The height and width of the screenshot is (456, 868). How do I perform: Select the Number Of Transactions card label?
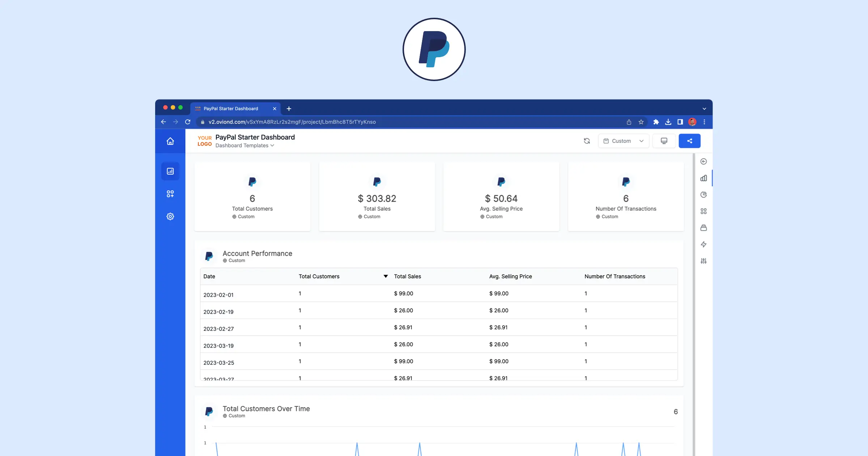coord(626,209)
